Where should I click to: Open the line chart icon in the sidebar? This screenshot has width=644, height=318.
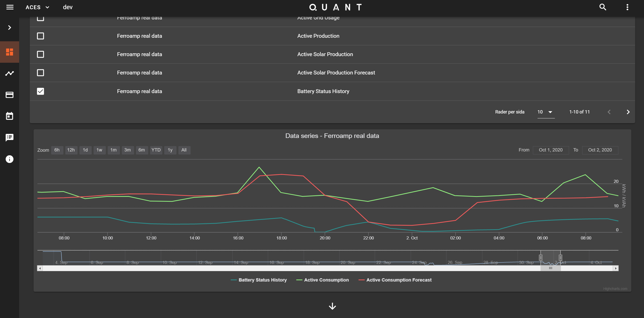click(10, 73)
